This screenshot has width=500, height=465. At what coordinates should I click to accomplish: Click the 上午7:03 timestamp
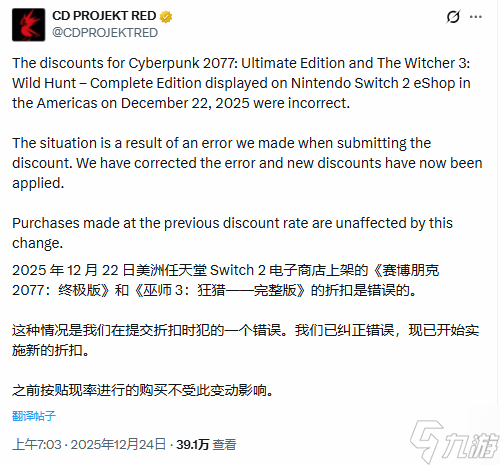click(37, 445)
